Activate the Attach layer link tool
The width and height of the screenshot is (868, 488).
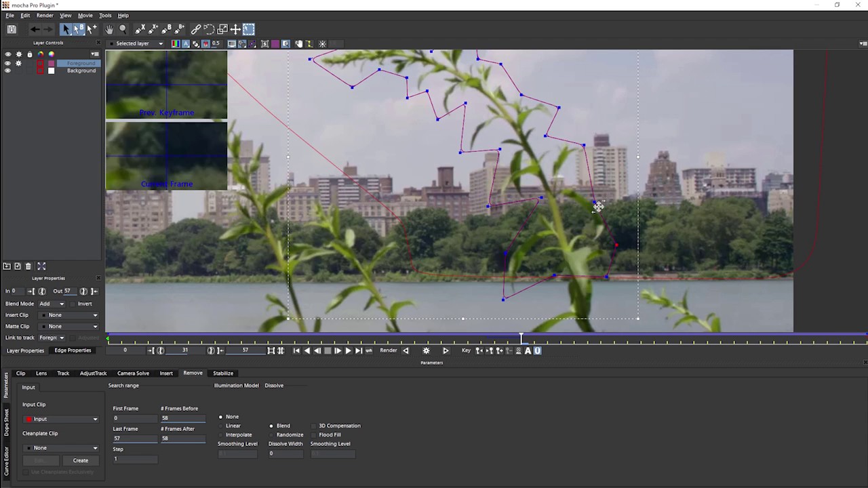tap(196, 29)
